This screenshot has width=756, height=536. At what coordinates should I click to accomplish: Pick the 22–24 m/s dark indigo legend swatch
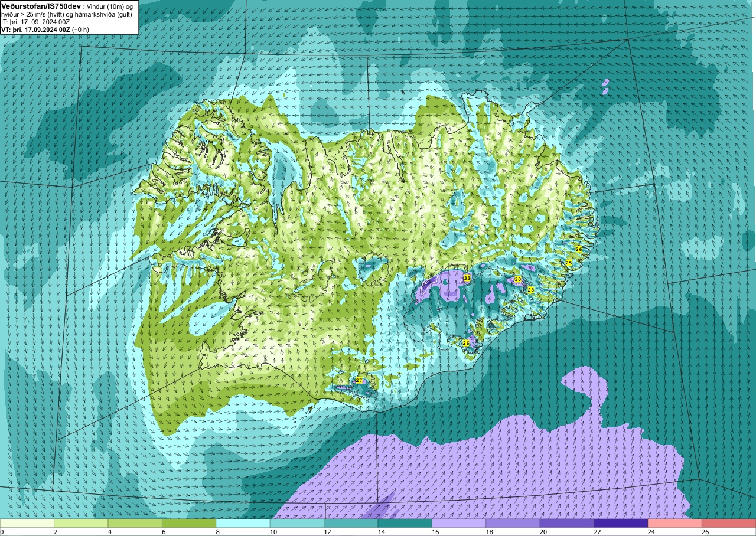(x=621, y=523)
